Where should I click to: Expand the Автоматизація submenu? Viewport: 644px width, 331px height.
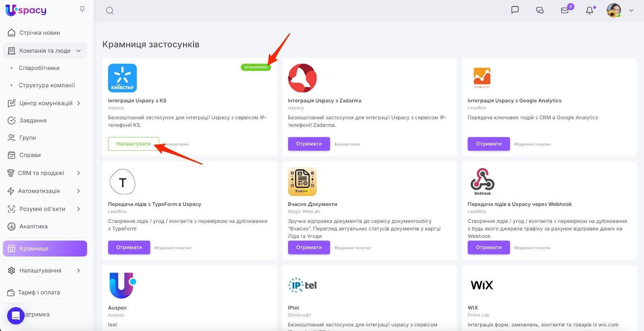[78, 191]
